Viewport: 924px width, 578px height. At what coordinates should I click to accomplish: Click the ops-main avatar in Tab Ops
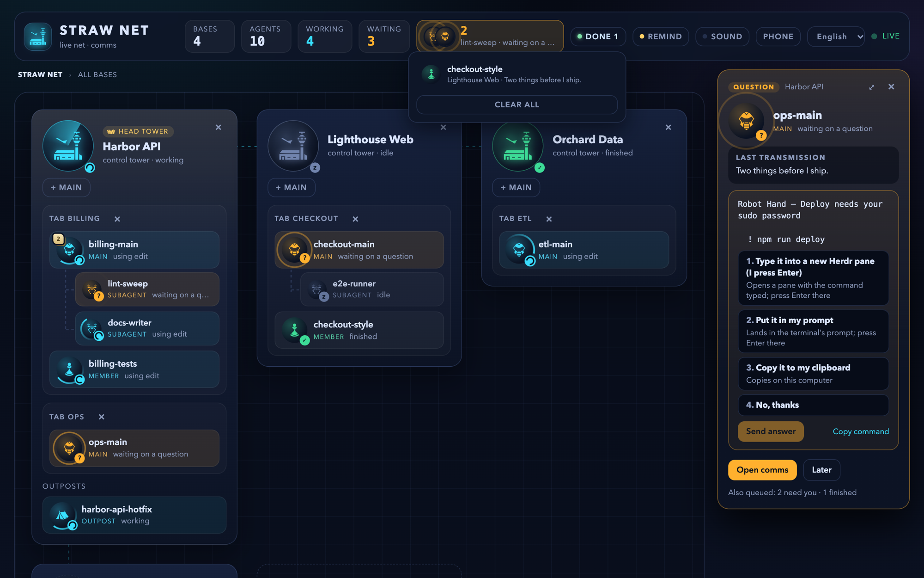pyautogui.click(x=69, y=448)
